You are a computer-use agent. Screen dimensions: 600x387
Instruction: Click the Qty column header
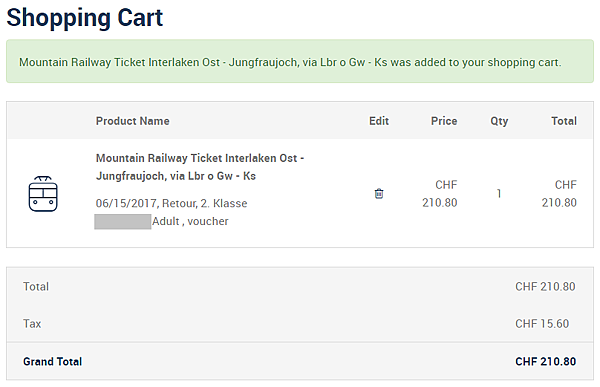[499, 121]
